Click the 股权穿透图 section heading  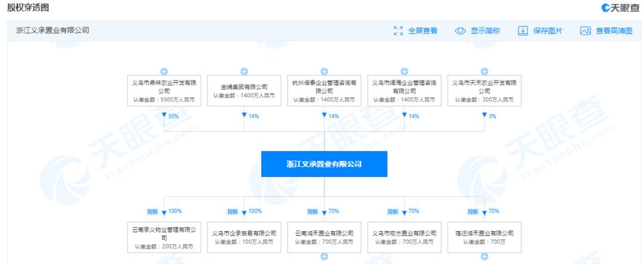point(27,7)
